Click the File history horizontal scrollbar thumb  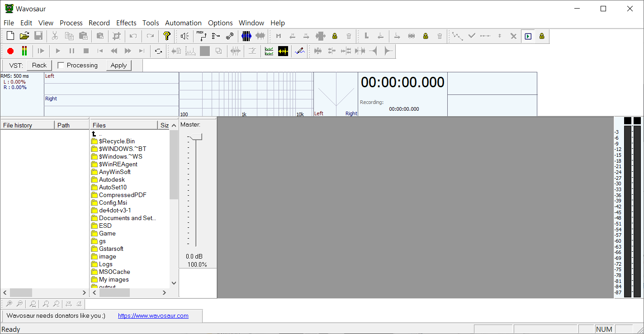21,293
